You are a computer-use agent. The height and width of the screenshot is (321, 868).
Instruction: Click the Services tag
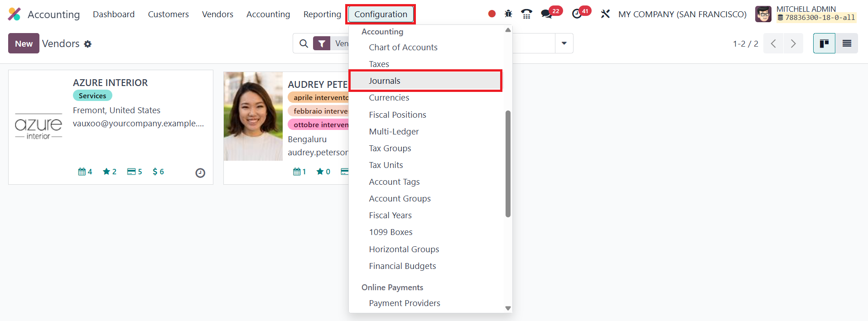pos(92,96)
